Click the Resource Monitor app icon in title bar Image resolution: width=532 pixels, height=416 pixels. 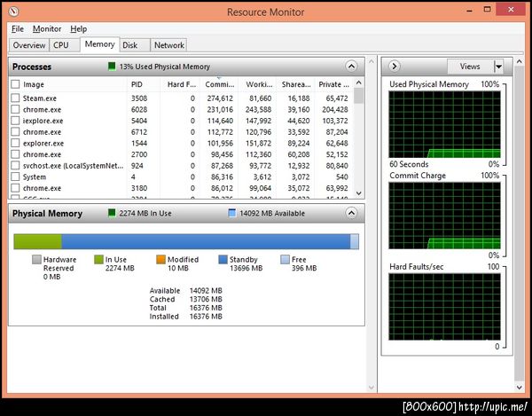pyautogui.click(x=13, y=12)
